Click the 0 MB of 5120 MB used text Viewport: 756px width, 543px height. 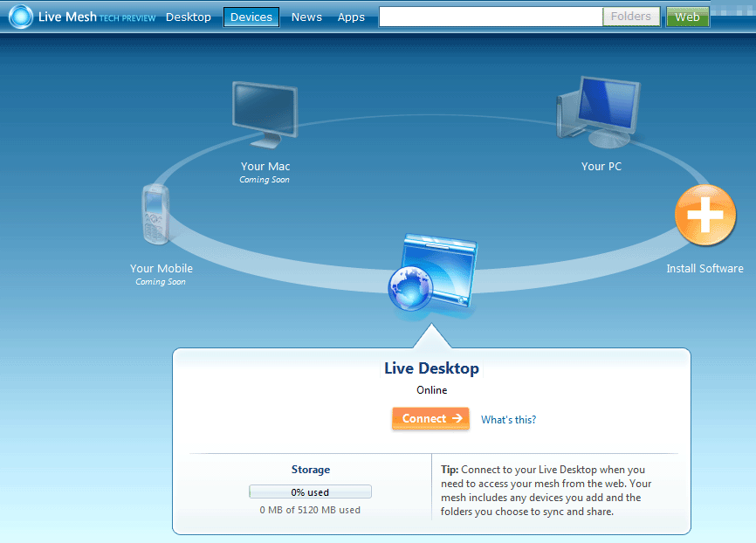[310, 510]
